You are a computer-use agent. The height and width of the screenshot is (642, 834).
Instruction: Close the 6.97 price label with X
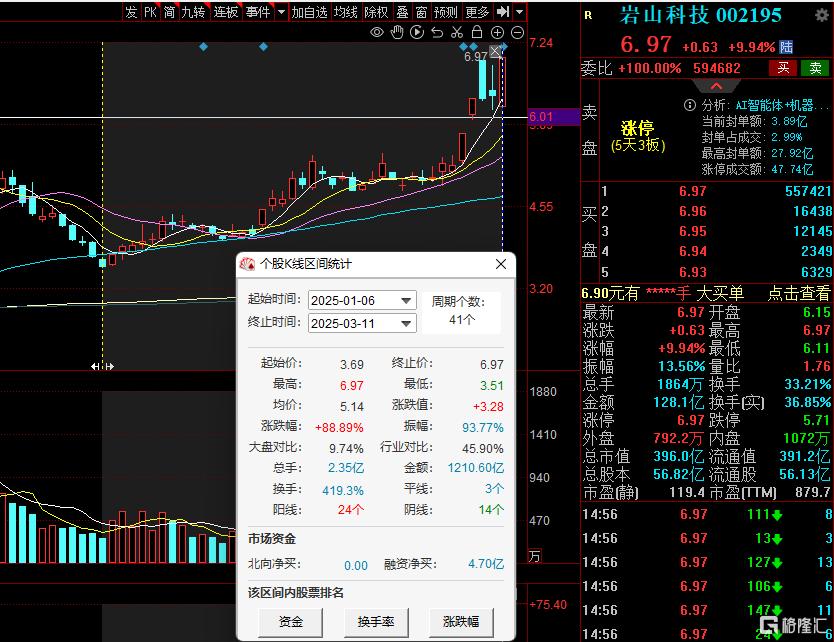pos(495,51)
